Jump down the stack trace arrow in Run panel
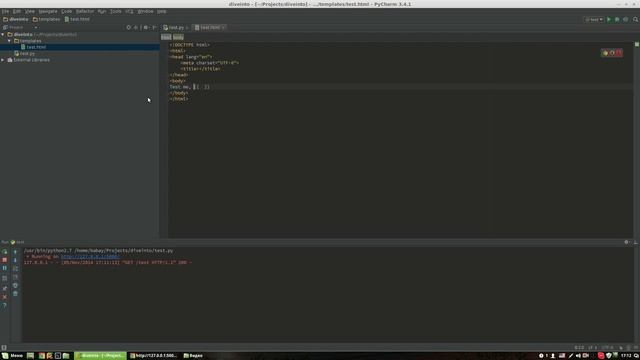Viewport: 640px width, 360px height. 16,260
